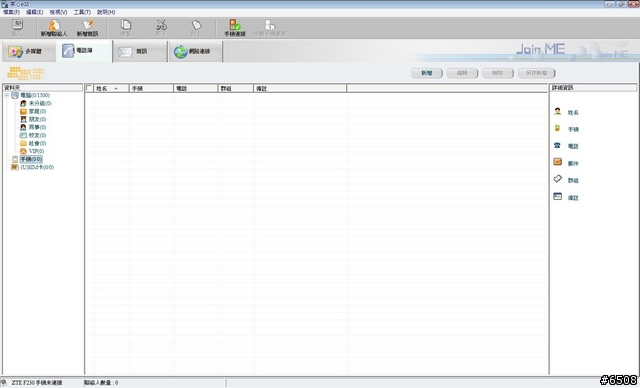This screenshot has height=388, width=640.
Task: Select the 校友(0) group
Action: [x=37, y=135]
